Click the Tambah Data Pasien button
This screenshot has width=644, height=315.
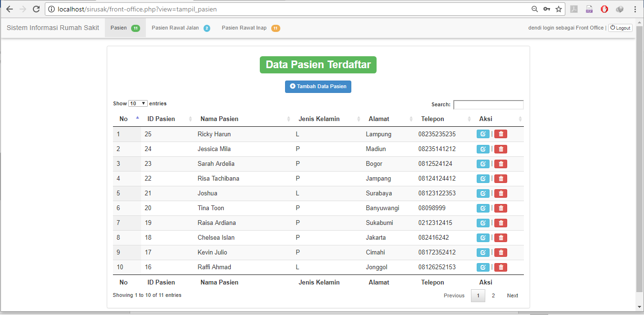318,87
